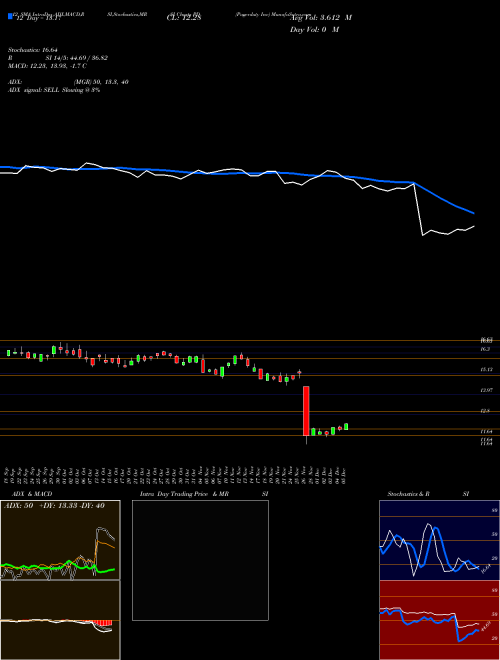
Task: Select the 'CL: 12.28' closing price text
Action: coord(185,18)
